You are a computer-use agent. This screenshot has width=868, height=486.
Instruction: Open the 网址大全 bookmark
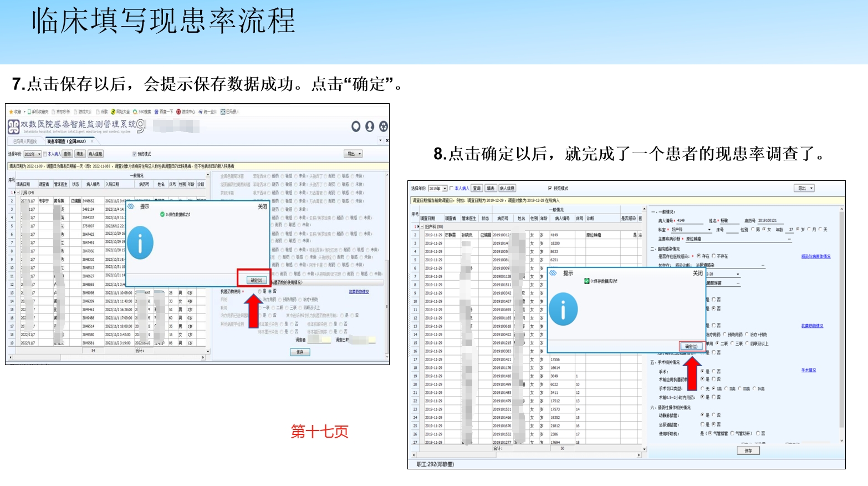(120, 112)
